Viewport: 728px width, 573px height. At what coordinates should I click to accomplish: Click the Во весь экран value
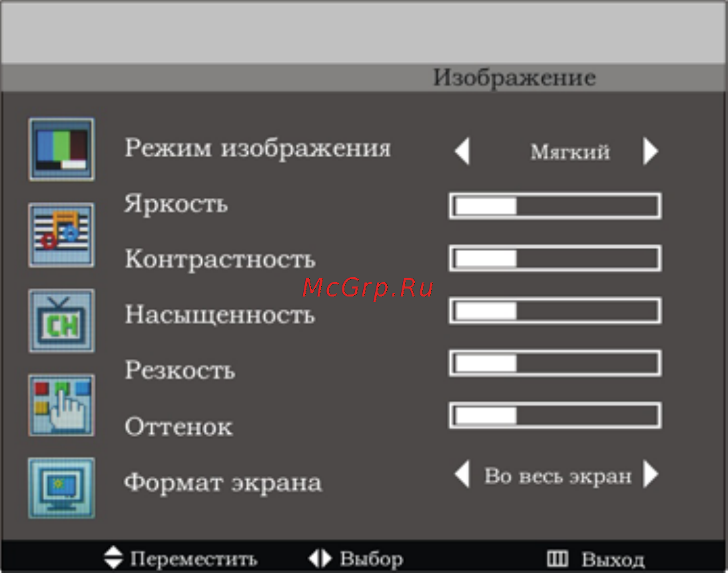(x=557, y=476)
